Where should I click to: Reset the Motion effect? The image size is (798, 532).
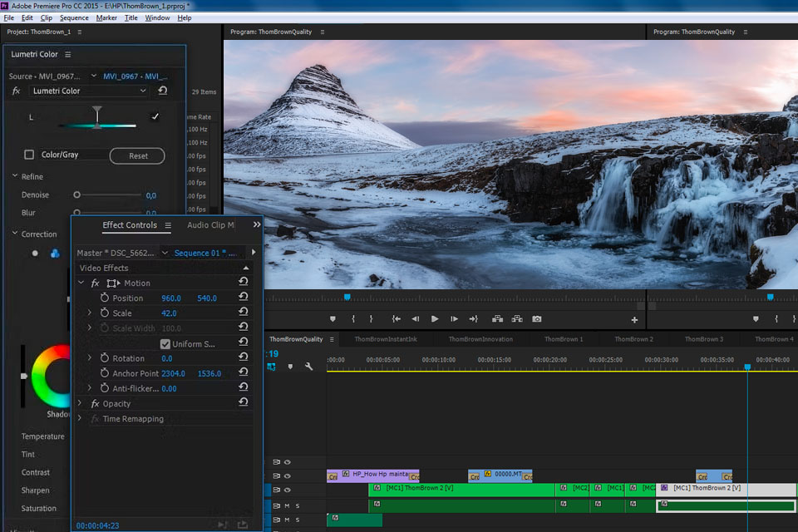coord(244,282)
